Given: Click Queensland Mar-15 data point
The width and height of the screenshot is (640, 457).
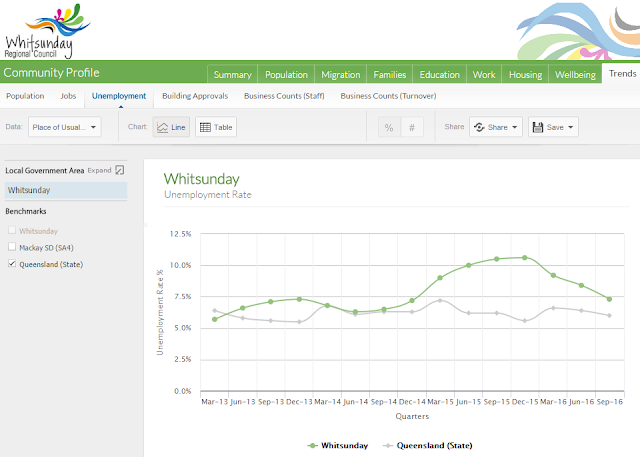Looking at the screenshot, I should [x=440, y=300].
